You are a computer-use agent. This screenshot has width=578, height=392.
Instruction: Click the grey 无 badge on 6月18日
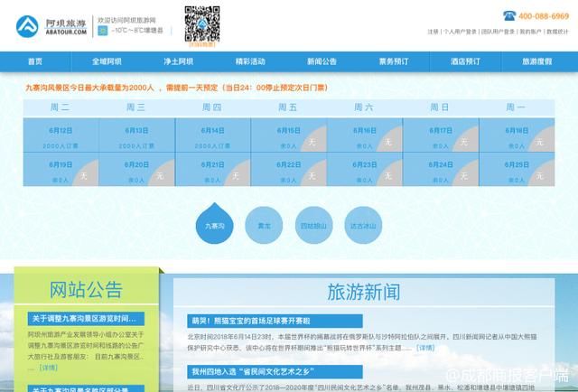542,141
